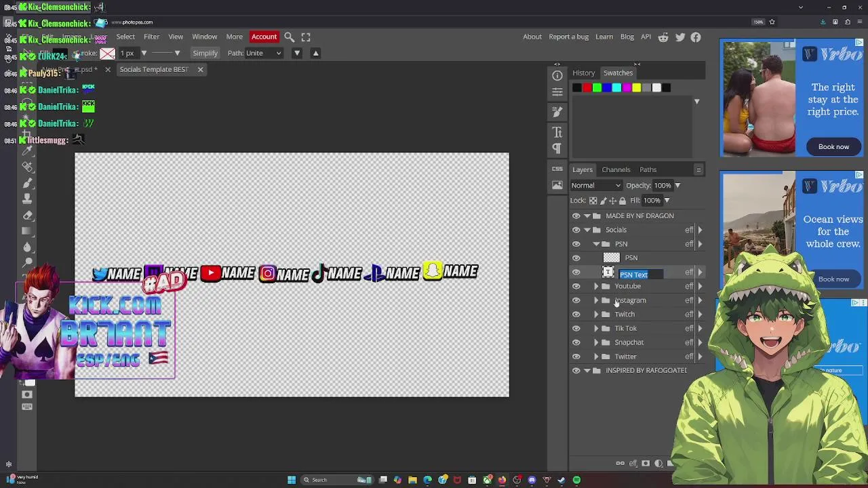The width and height of the screenshot is (868, 488).
Task: Toggle lock all padlock icon
Action: pos(623,200)
